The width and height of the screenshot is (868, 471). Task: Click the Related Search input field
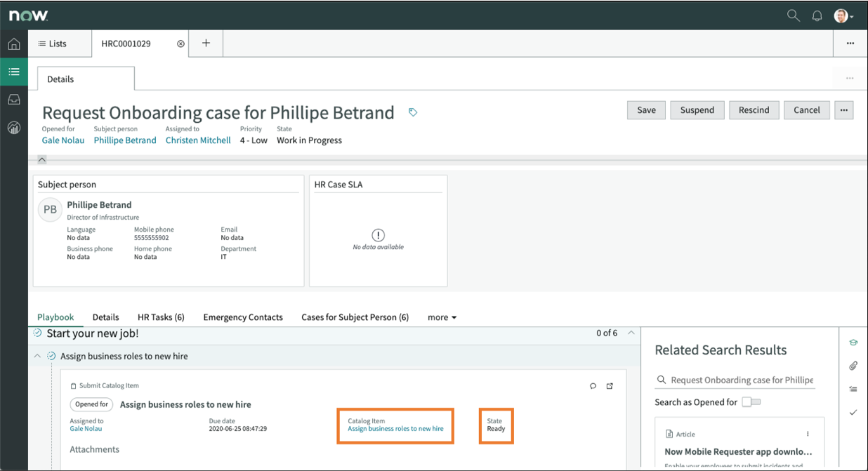coord(735,380)
